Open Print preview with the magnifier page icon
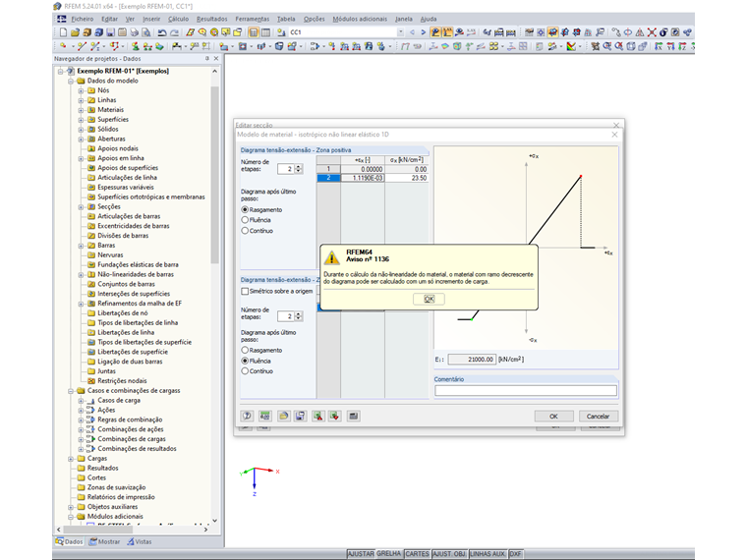This screenshot has height=560, width=747. (146, 32)
